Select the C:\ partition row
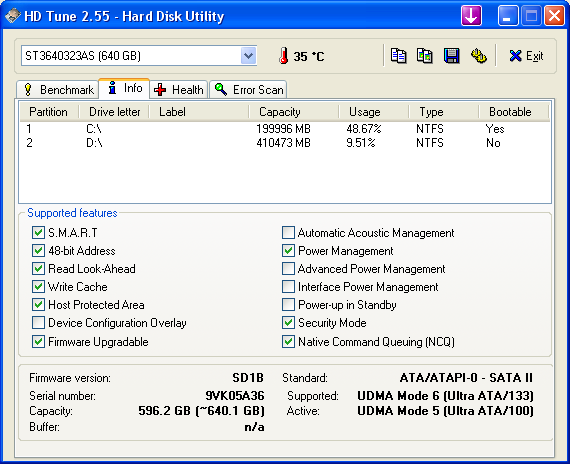 click(285, 129)
